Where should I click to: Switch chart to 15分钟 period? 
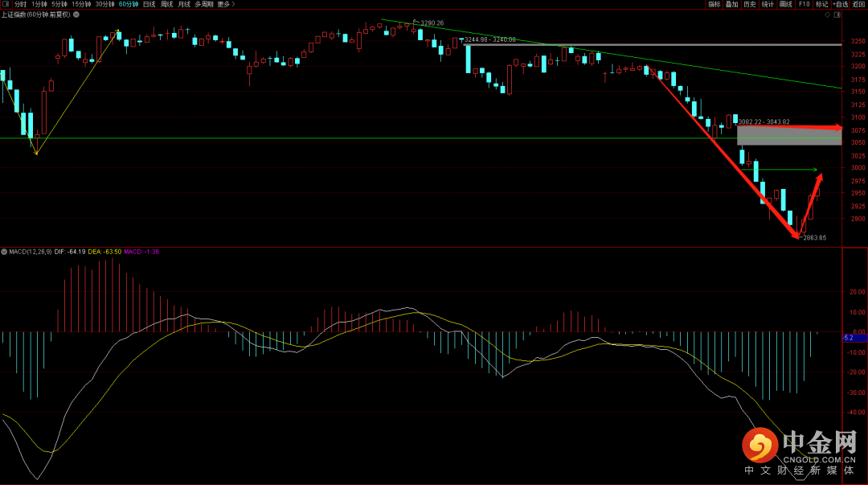tap(82, 4)
